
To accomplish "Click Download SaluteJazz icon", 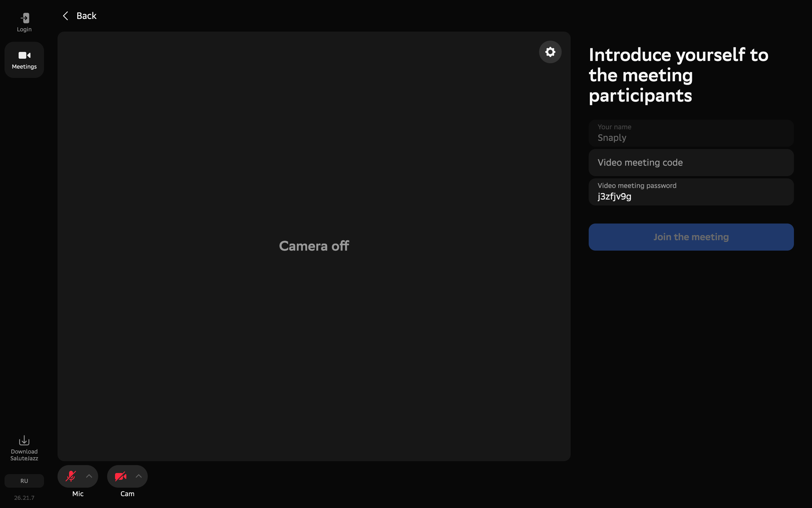I will click(x=24, y=440).
